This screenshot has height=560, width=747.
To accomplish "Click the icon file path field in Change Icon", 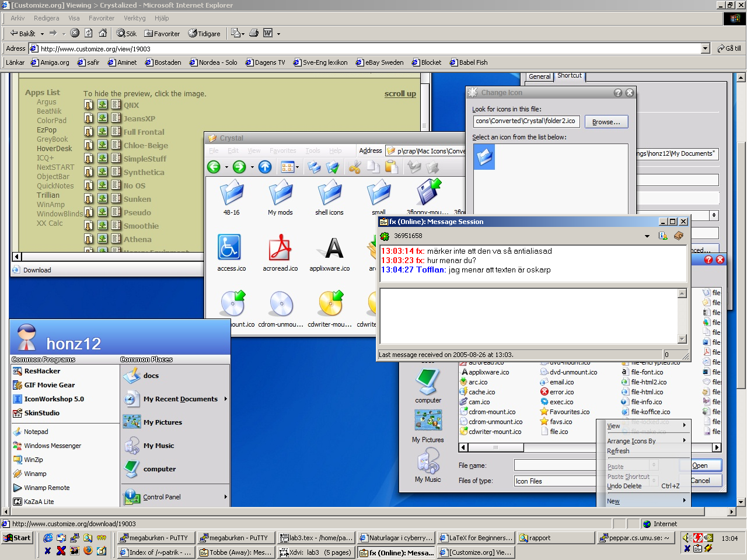I will pos(526,121).
